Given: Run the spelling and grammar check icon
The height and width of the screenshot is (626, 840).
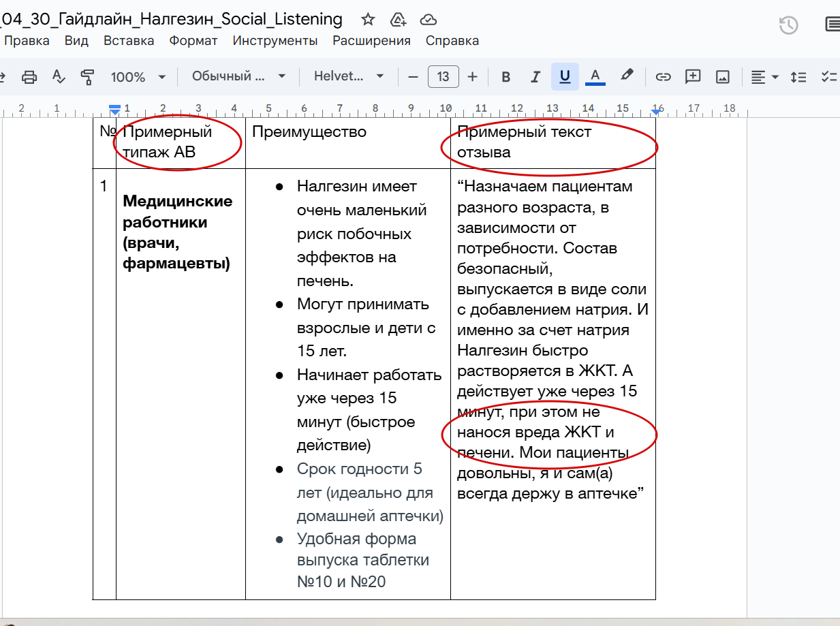Looking at the screenshot, I should [59, 76].
